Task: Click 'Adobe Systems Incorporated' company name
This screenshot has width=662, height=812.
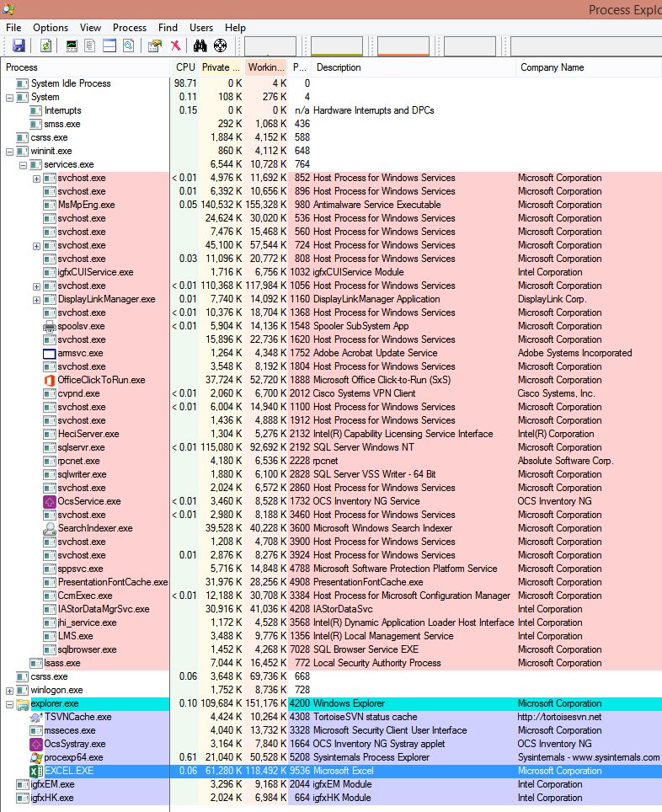Action: click(x=575, y=353)
